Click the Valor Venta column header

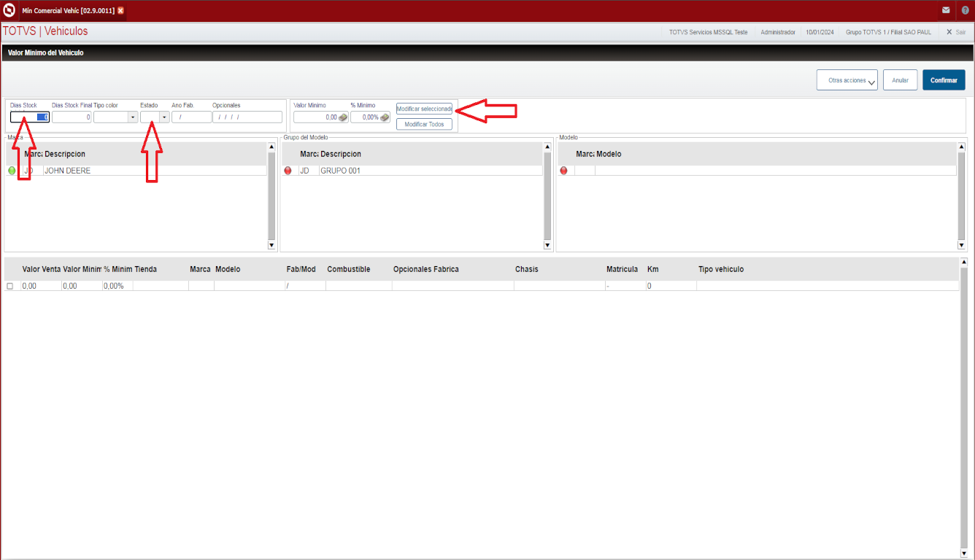tap(42, 269)
